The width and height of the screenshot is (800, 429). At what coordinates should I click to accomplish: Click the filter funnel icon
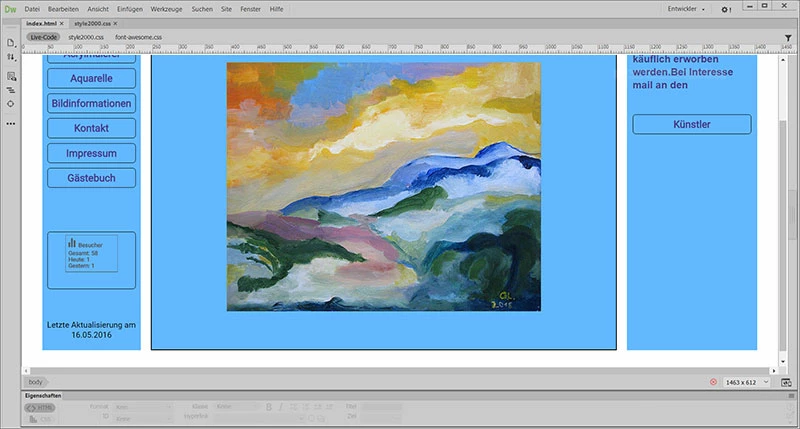tap(788, 38)
